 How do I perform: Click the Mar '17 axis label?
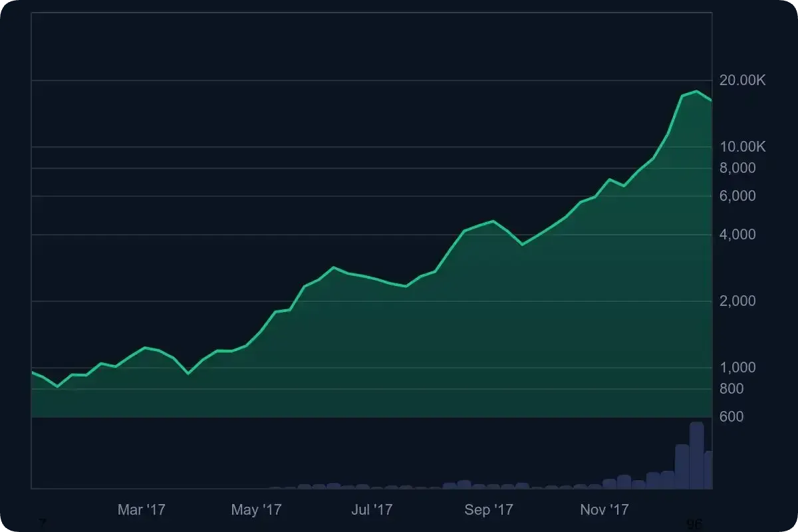tap(141, 509)
